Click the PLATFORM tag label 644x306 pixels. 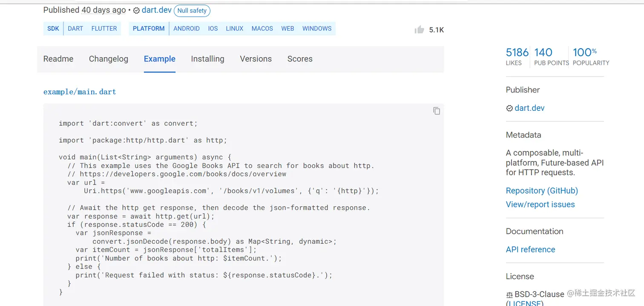[149, 29]
